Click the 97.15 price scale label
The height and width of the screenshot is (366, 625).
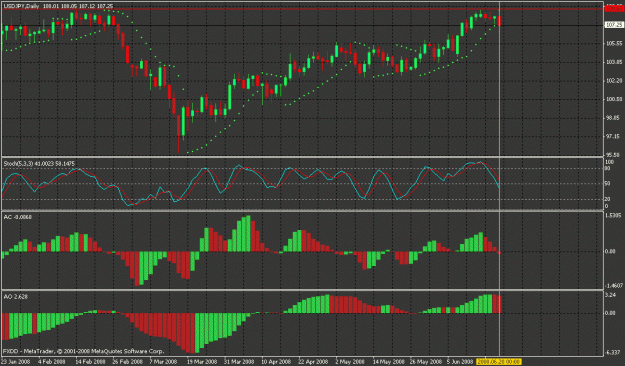pos(614,136)
